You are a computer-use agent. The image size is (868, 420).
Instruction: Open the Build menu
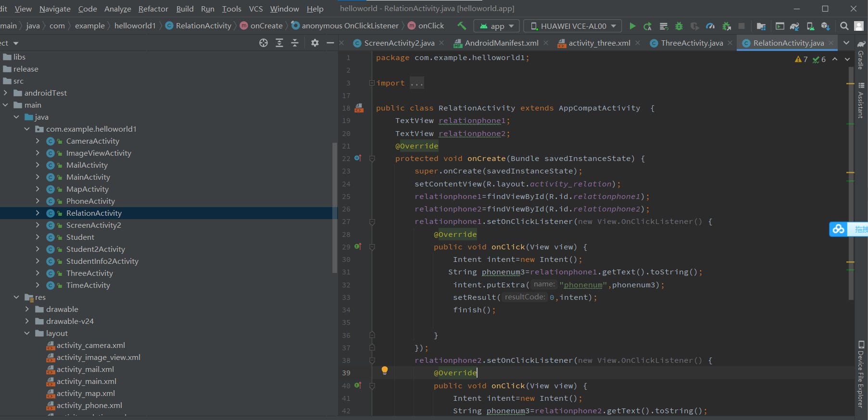pos(185,9)
